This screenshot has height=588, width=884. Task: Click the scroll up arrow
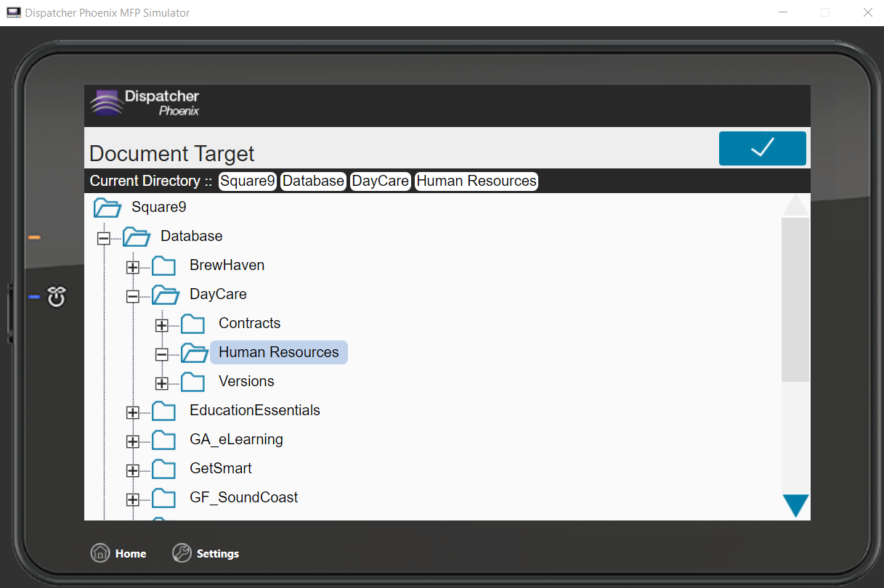(x=795, y=204)
